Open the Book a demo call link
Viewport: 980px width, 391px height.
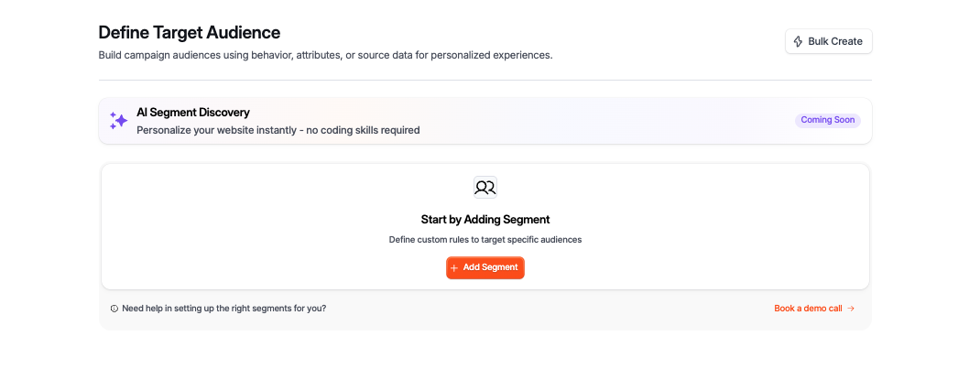tap(808, 309)
